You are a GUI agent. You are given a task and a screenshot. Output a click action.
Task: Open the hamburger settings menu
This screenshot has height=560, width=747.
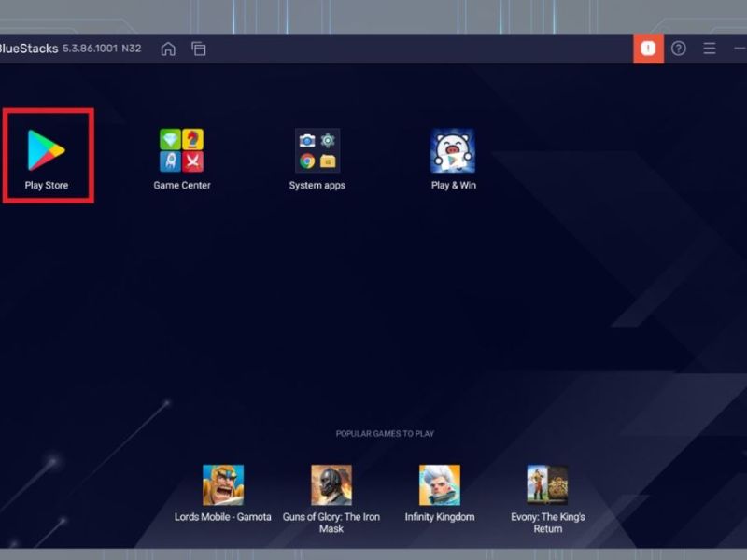(710, 49)
